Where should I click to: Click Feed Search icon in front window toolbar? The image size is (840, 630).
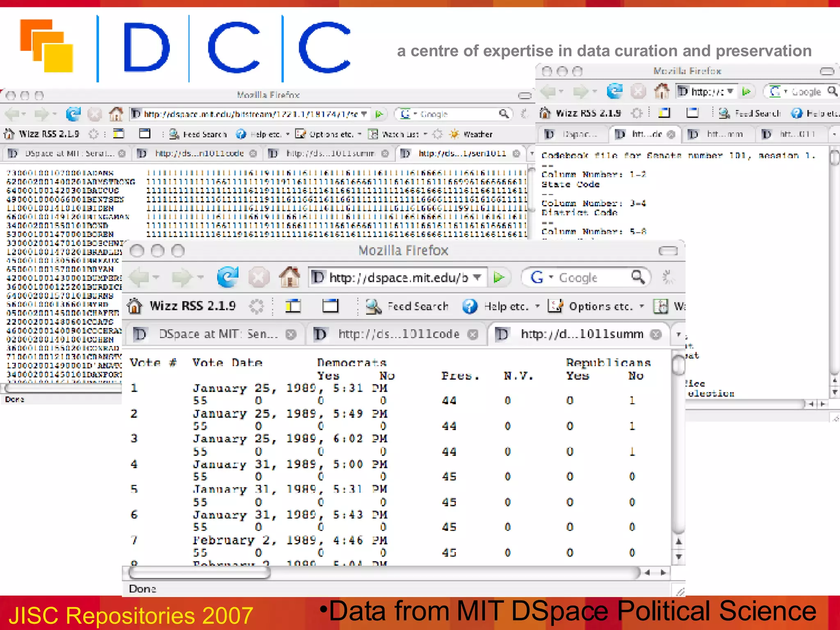pyautogui.click(x=373, y=306)
